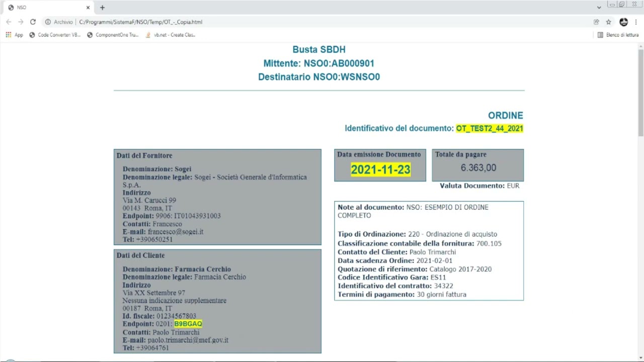Screen dimensions: 644x362
Task: Open the Elenco di lettura reading list
Action: 618,35
